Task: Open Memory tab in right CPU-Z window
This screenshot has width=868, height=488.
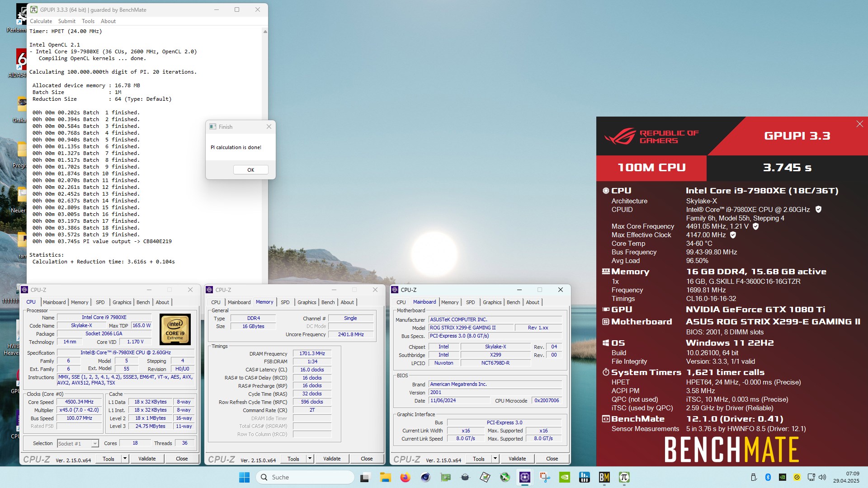Action: click(x=450, y=302)
